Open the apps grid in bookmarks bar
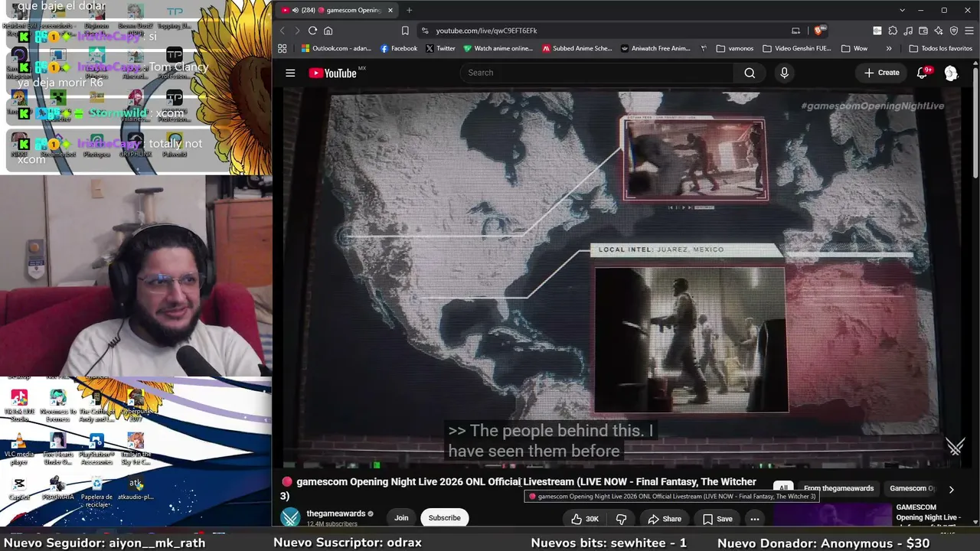Image resolution: width=980 pixels, height=551 pixels. [283, 48]
